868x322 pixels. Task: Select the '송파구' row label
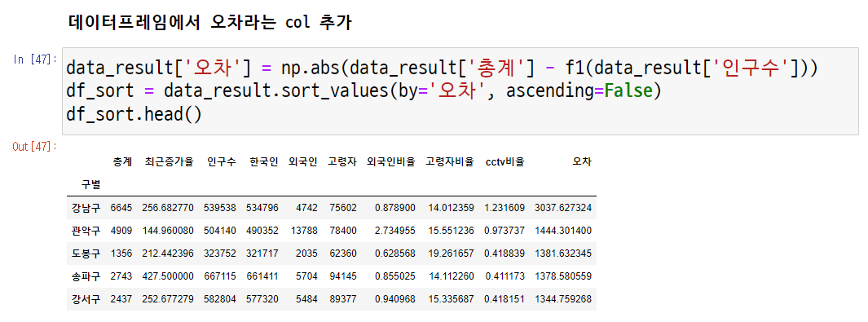tap(86, 276)
